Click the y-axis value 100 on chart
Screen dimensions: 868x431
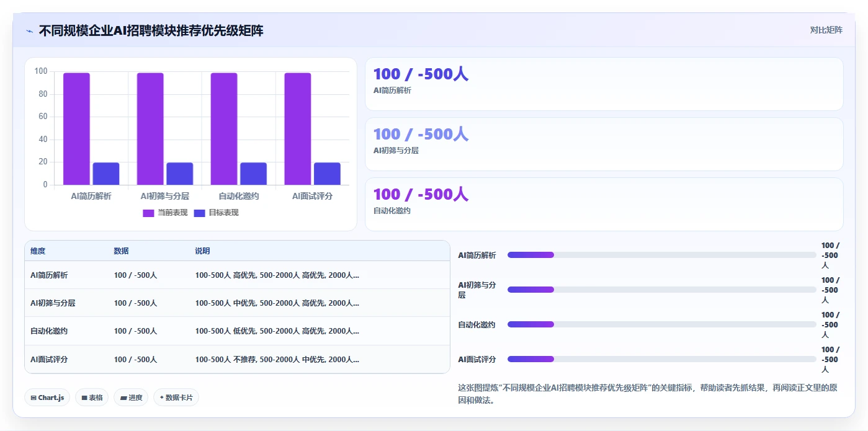coord(41,71)
